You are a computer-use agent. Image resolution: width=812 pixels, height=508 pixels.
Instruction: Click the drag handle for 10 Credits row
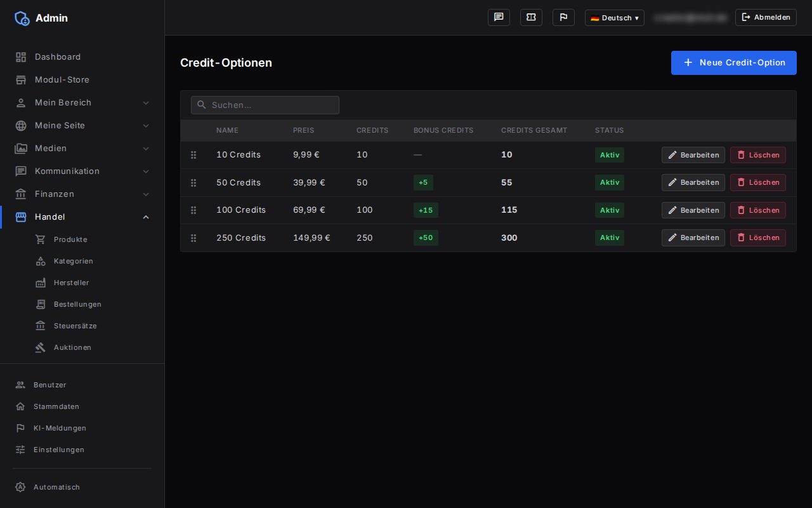[x=193, y=155]
